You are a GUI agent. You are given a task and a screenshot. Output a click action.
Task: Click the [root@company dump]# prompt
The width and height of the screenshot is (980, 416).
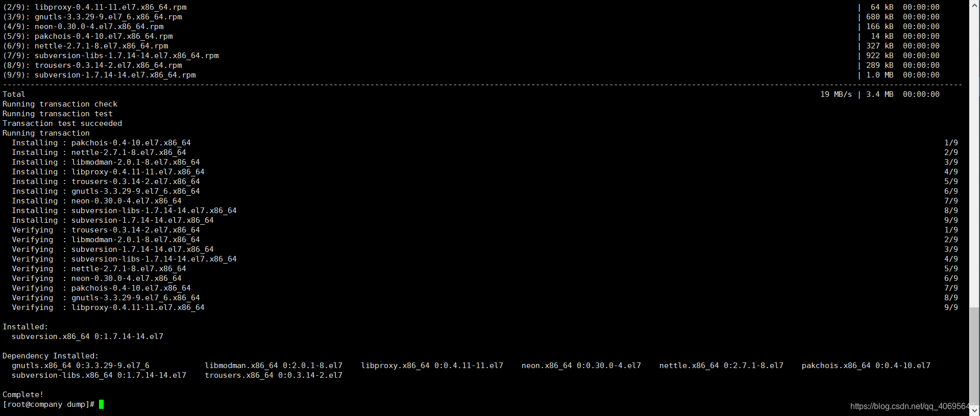[x=48, y=404]
